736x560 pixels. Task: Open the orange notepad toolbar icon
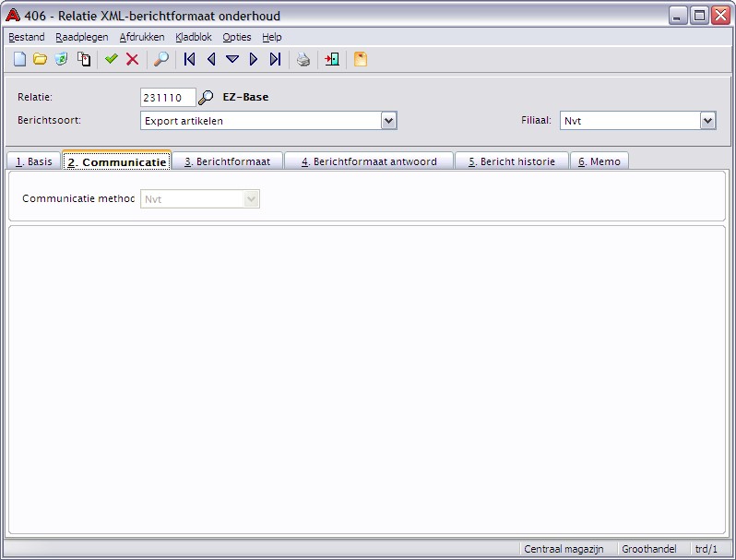click(360, 59)
